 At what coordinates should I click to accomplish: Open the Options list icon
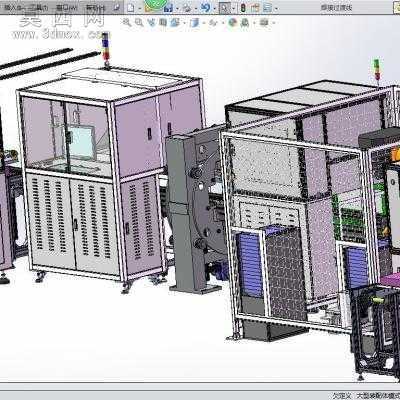[x=267, y=8]
